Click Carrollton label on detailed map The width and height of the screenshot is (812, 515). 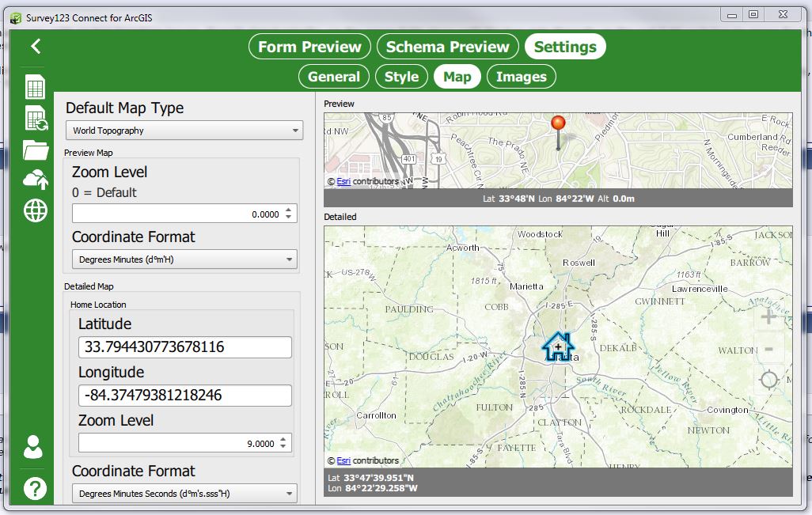pos(376,415)
